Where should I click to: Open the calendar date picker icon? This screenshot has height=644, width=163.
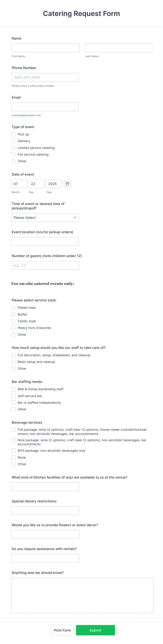coord(67,184)
